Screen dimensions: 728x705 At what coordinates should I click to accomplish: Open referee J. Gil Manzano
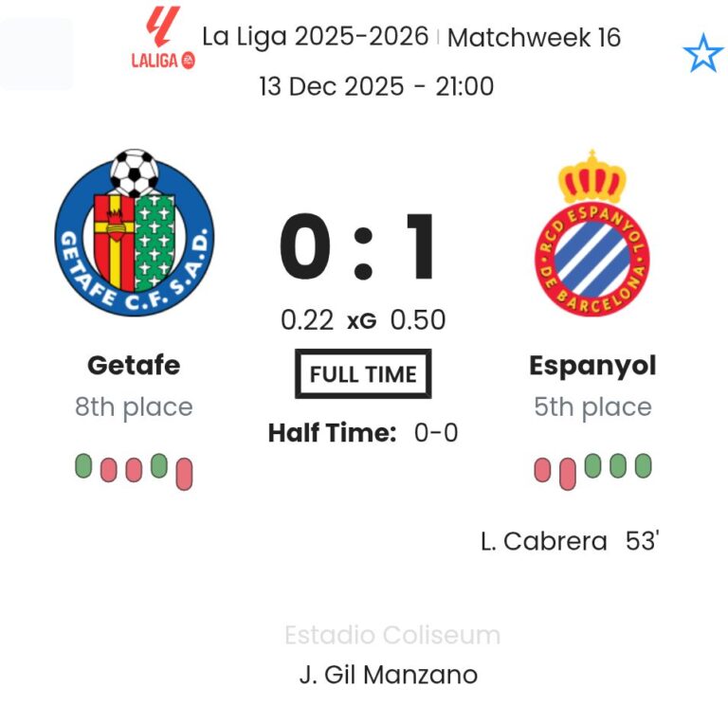388,675
